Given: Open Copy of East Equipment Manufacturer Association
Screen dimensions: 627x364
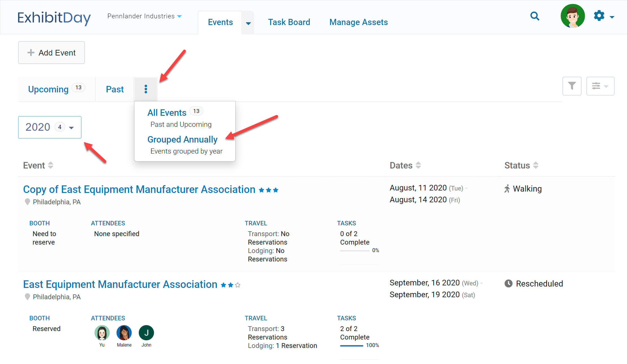Looking at the screenshot, I should click(x=139, y=189).
